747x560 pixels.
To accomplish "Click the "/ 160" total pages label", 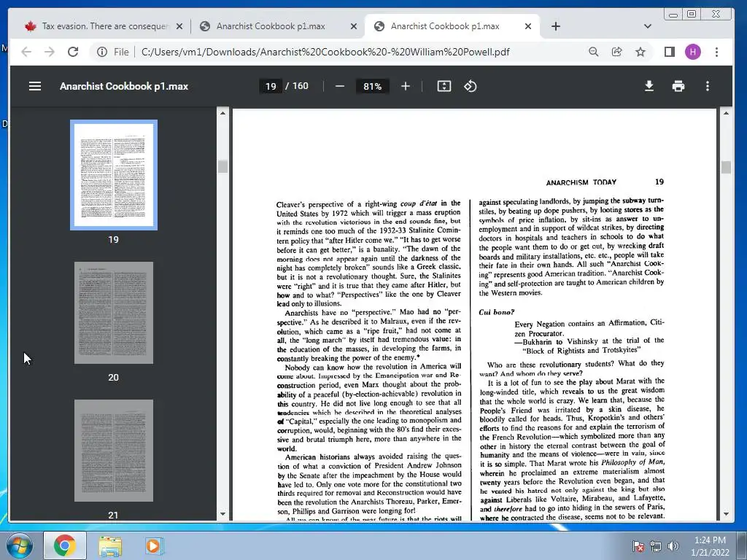I will (x=297, y=86).
